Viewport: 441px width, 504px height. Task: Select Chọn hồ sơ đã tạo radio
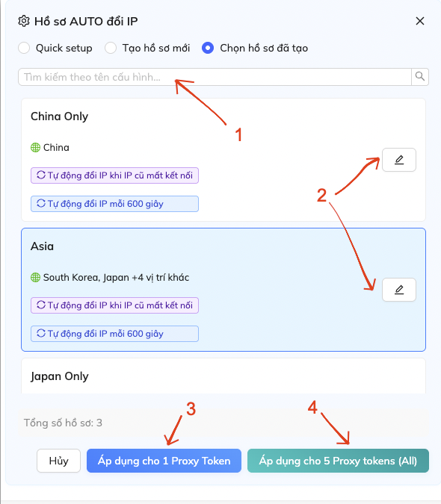pyautogui.click(x=208, y=48)
